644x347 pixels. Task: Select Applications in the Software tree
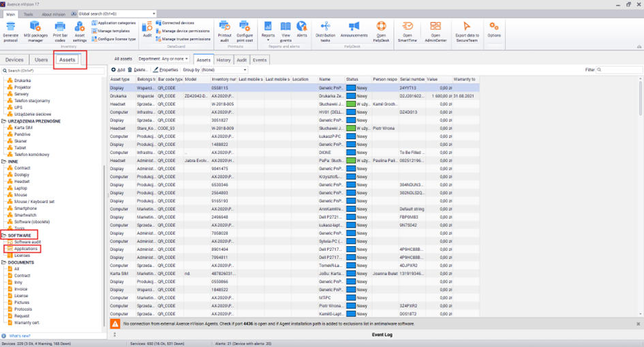point(26,249)
